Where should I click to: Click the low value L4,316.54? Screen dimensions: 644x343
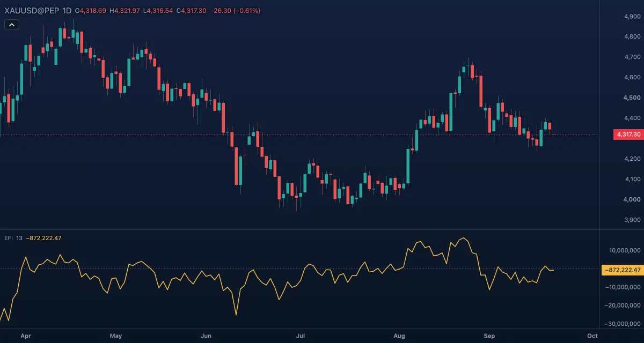click(x=158, y=11)
